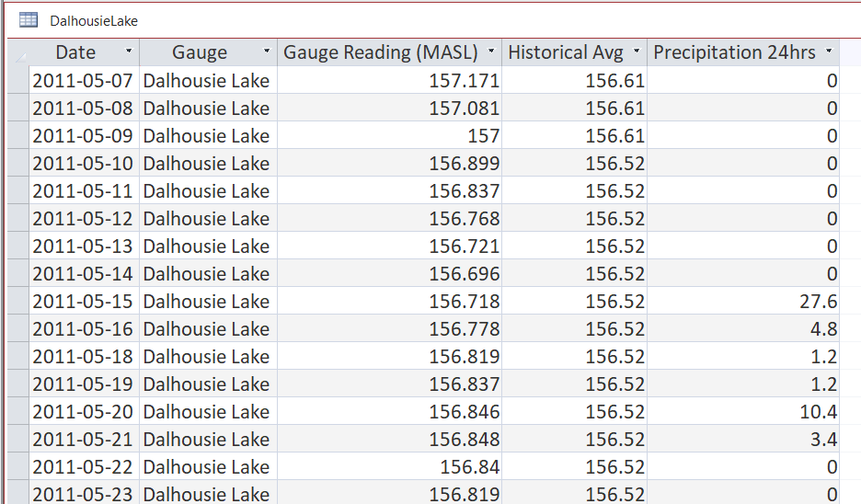Screen dimensions: 861x504
Task: Click date cell 2011-05-12
Action: (83, 219)
